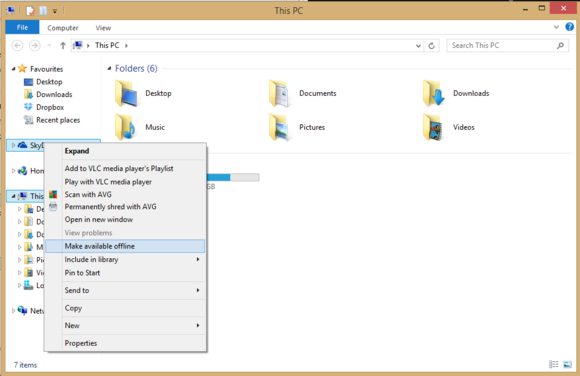Click the This PC breadcrumb in address bar

(107, 46)
